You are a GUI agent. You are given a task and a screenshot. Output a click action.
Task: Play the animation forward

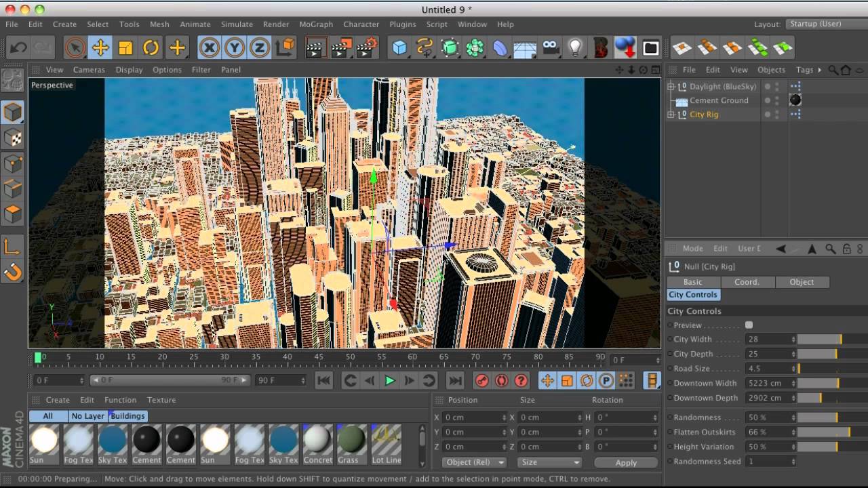click(x=390, y=381)
